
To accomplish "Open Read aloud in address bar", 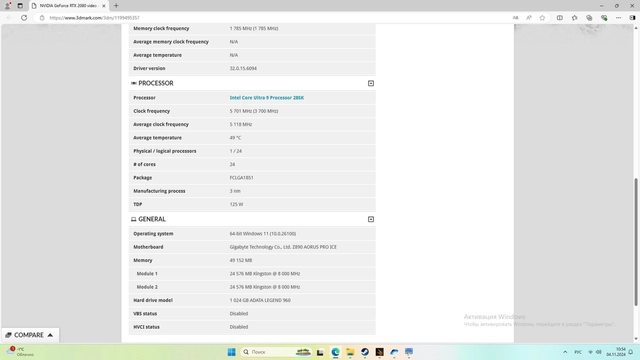I will point(529,18).
